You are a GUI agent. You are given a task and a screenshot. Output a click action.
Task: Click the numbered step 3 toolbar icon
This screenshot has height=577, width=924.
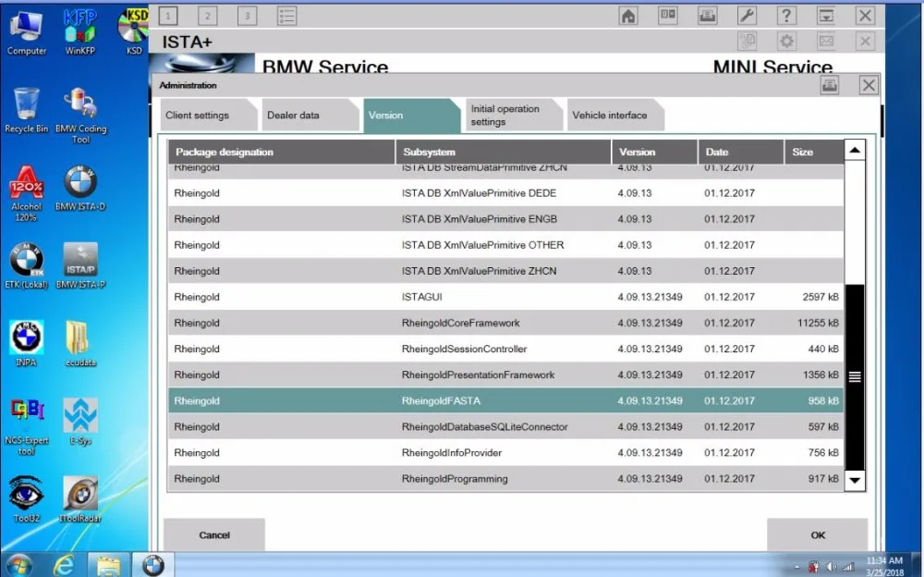click(x=247, y=16)
